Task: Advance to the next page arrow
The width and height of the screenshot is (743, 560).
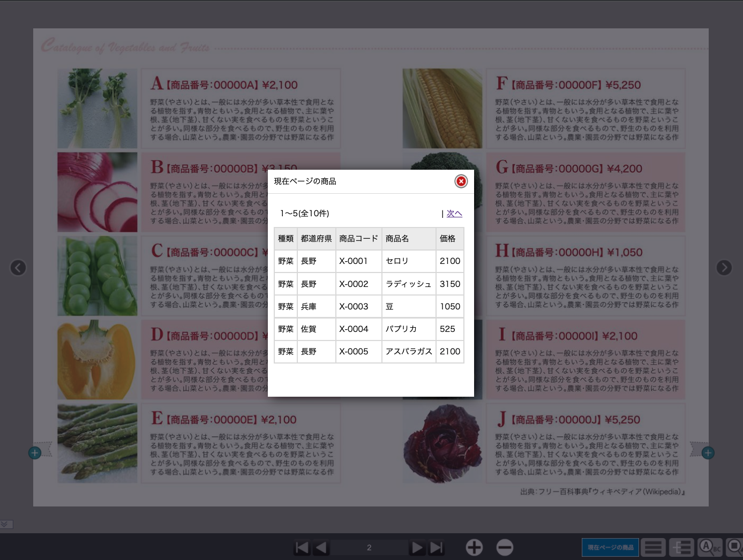Action: pos(417,547)
